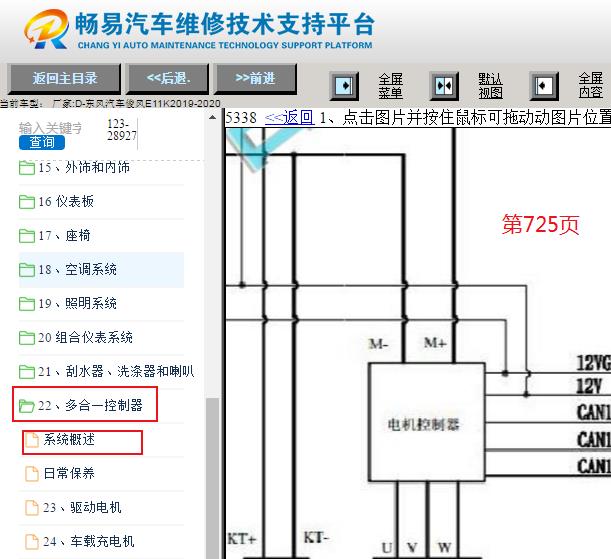Screen dimensions: 611x559
Task: Click folder icon beside 18、空调系统
Action: coord(26,270)
